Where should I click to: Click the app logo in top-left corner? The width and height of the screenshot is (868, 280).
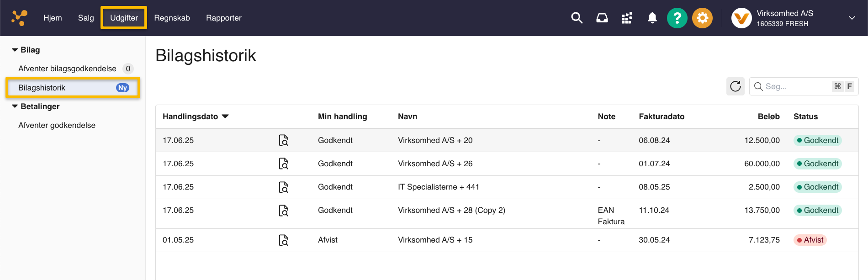[20, 18]
